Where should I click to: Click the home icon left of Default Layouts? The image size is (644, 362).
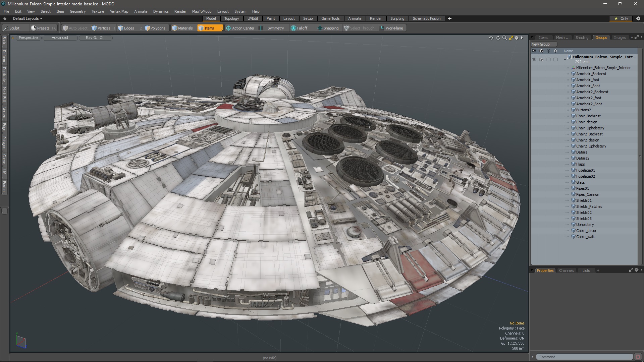(5, 18)
